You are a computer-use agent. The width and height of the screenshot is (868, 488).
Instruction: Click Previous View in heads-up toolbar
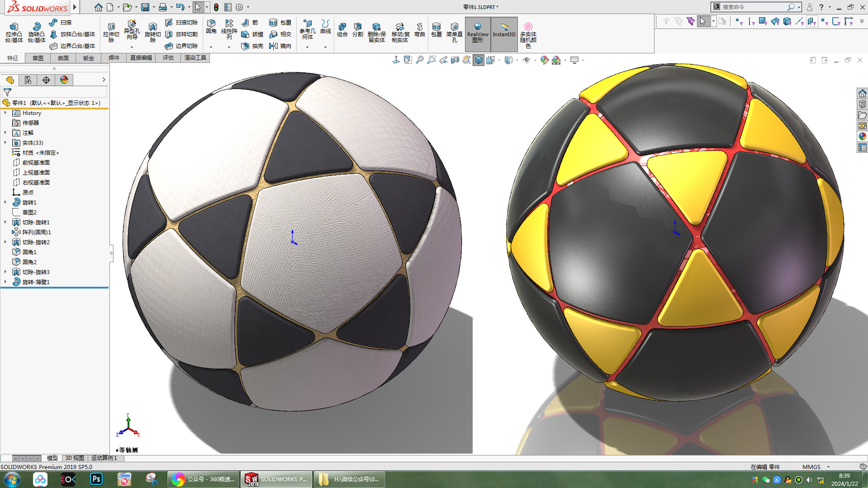[x=443, y=60]
